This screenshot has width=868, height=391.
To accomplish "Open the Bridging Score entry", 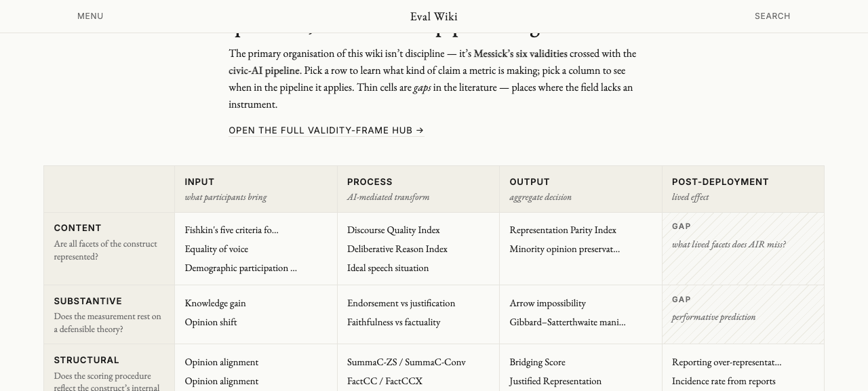I will [537, 363].
